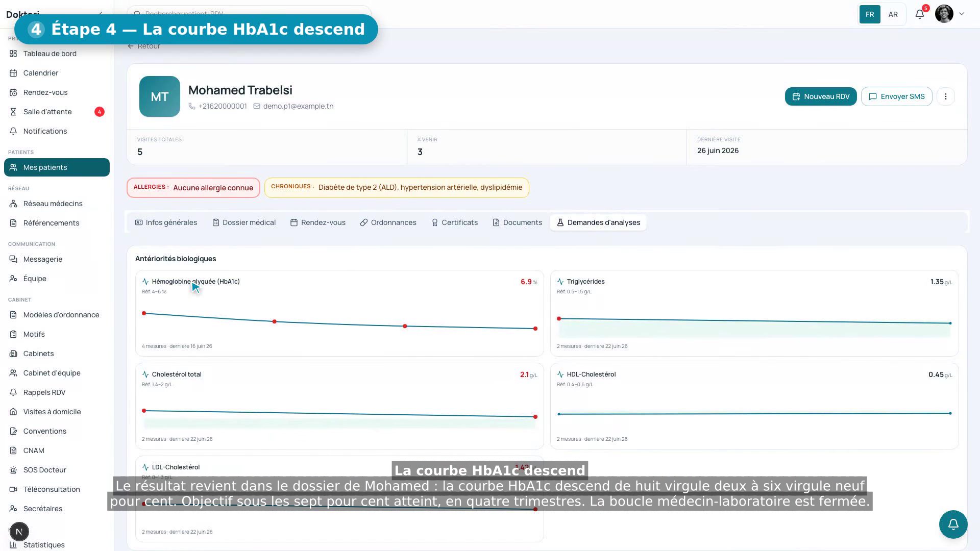The height and width of the screenshot is (551, 980).
Task: Open the Ordonnances tab
Action: click(x=388, y=222)
